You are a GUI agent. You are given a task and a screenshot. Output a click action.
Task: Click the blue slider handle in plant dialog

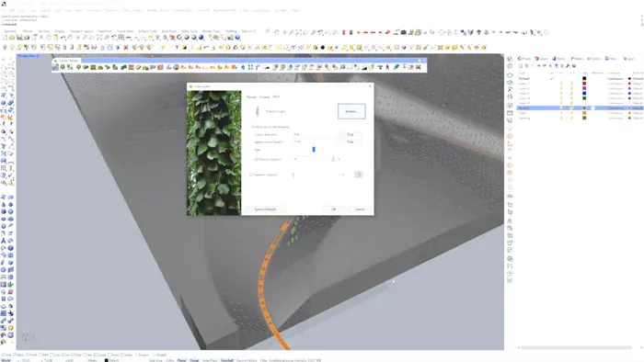[314, 150]
